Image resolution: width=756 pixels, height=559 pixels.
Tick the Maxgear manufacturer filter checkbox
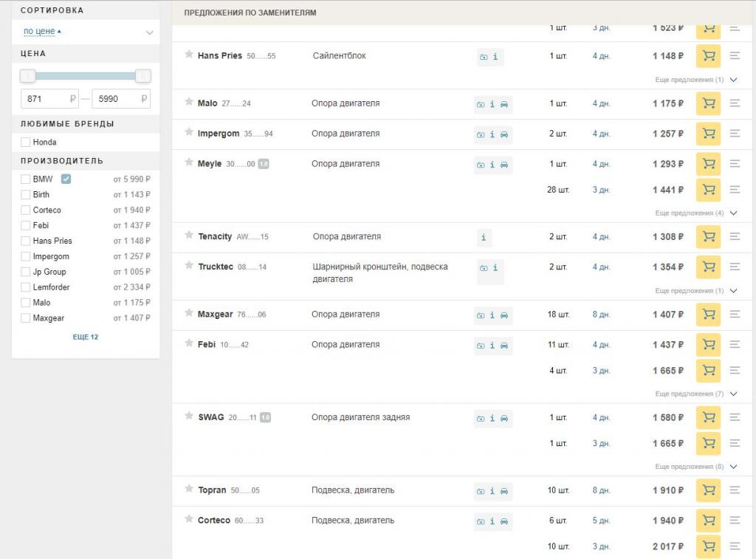tap(26, 318)
